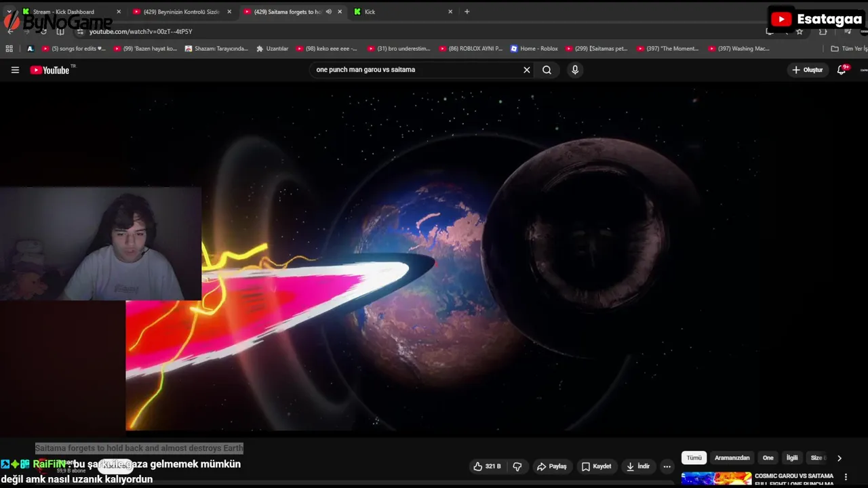Open the YouTube hamburger guide menu
This screenshot has height=488, width=868.
[15, 70]
